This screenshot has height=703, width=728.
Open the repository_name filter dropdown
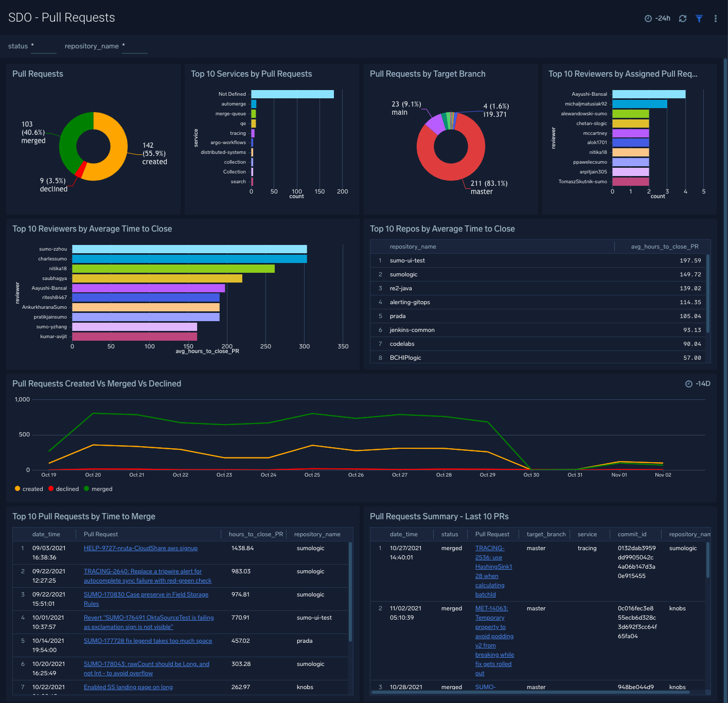pos(135,48)
